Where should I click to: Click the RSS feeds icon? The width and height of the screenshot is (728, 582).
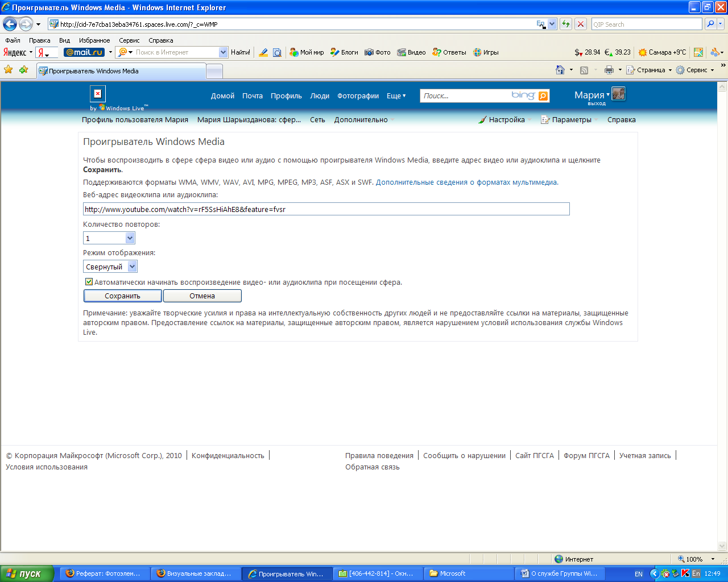pyautogui.click(x=584, y=70)
